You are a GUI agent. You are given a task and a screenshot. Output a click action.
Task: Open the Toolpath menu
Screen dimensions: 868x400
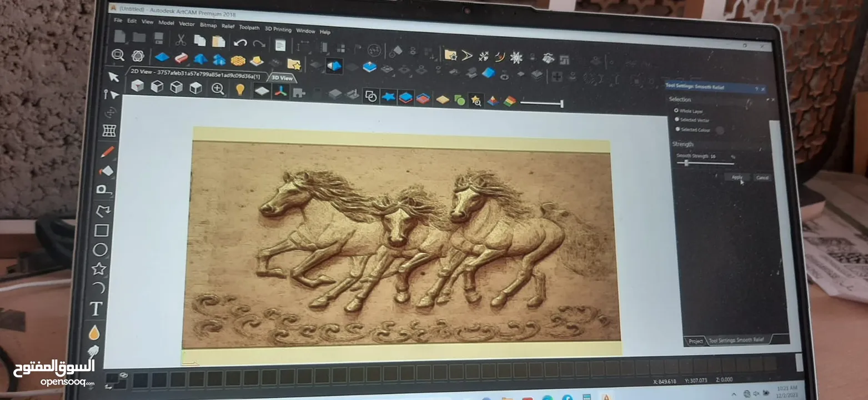pyautogui.click(x=249, y=27)
